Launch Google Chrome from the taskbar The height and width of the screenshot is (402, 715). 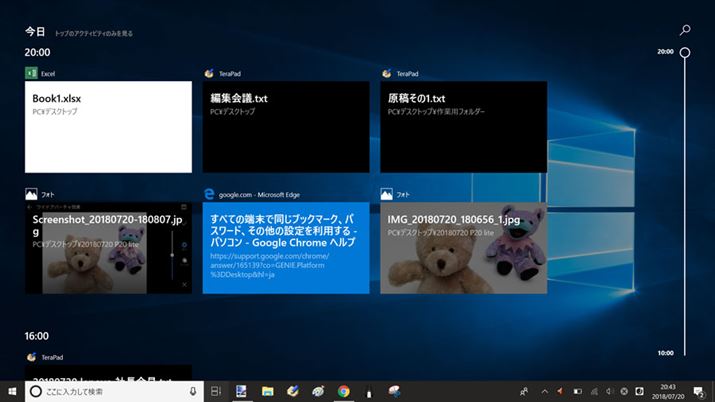pos(343,391)
